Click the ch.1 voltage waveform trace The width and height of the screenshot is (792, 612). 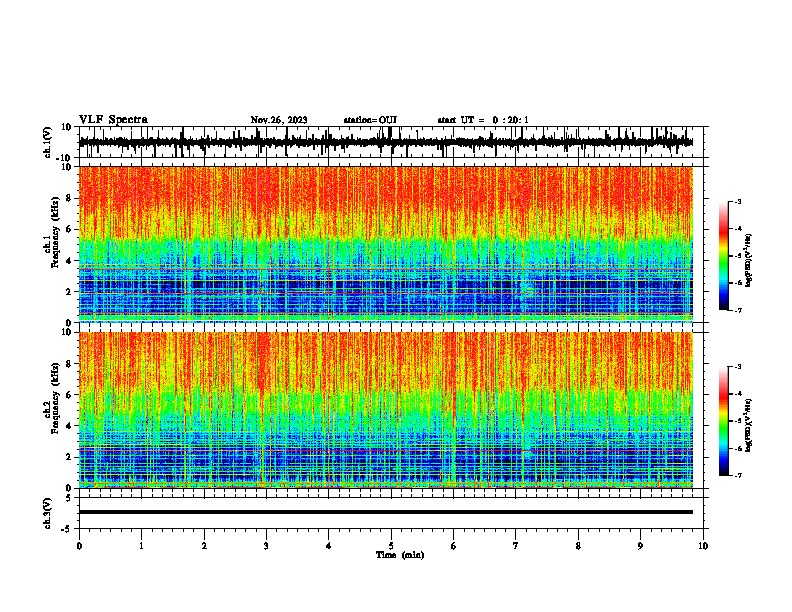click(386, 142)
